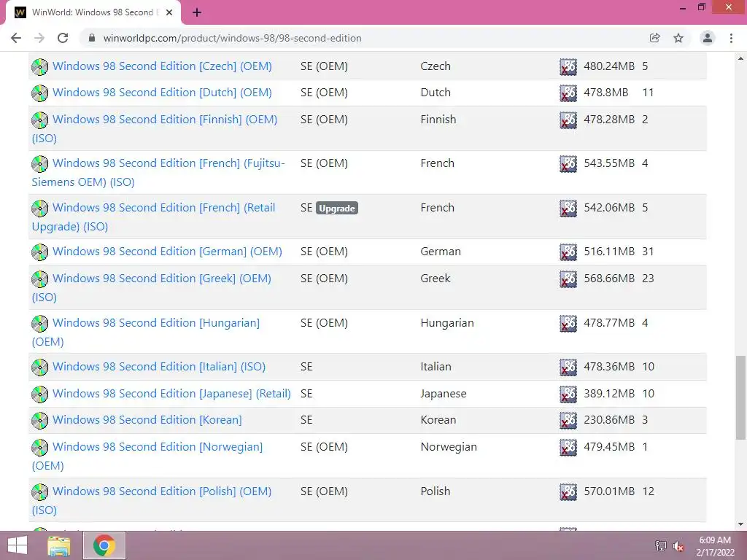Click the padlock site info icon

pyautogui.click(x=93, y=38)
